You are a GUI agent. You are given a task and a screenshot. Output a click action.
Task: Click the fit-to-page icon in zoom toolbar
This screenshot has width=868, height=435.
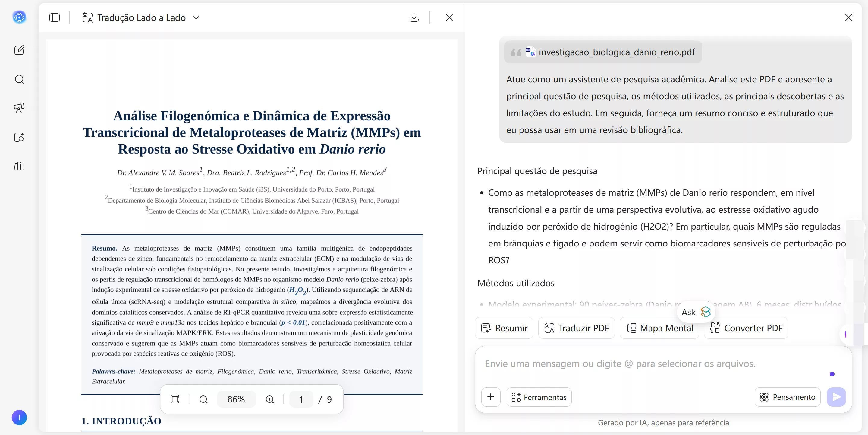click(x=175, y=399)
